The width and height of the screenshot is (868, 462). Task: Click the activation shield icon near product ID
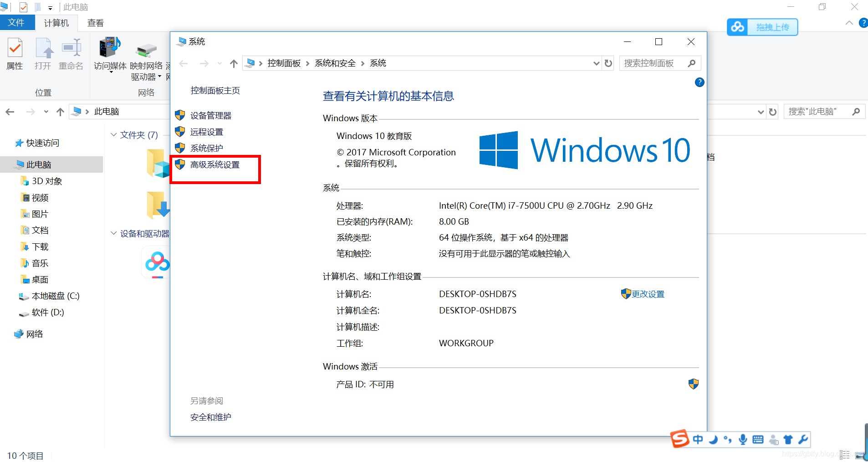(x=693, y=384)
